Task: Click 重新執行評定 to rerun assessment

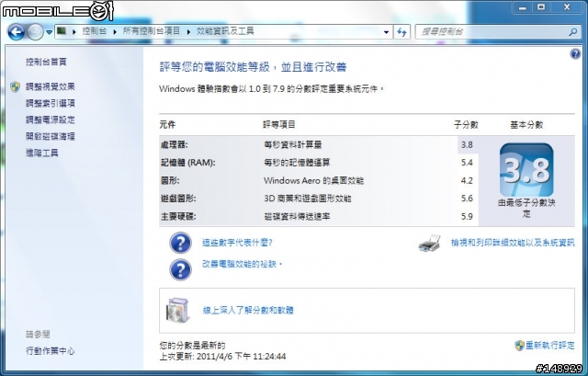Action: pyautogui.click(x=549, y=346)
